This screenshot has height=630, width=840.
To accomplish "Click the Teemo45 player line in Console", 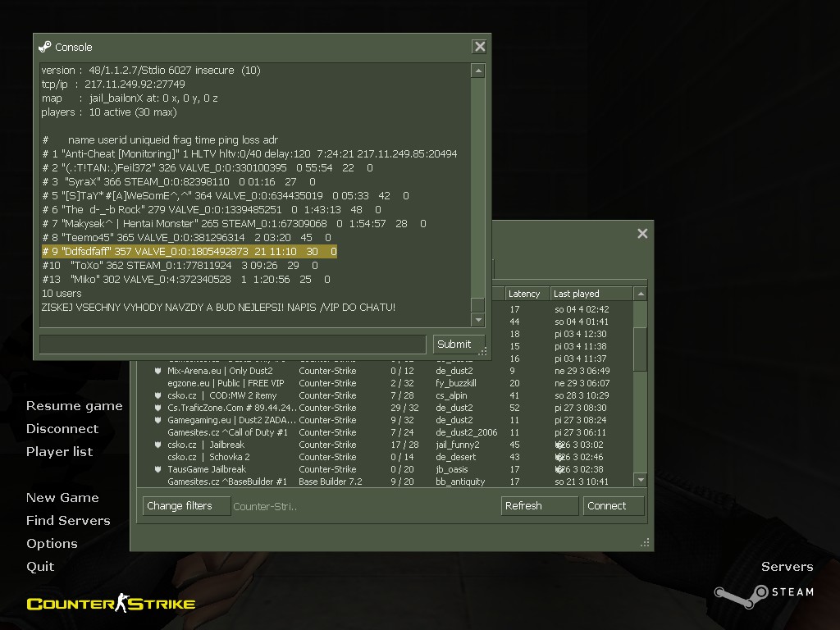I will (x=186, y=238).
